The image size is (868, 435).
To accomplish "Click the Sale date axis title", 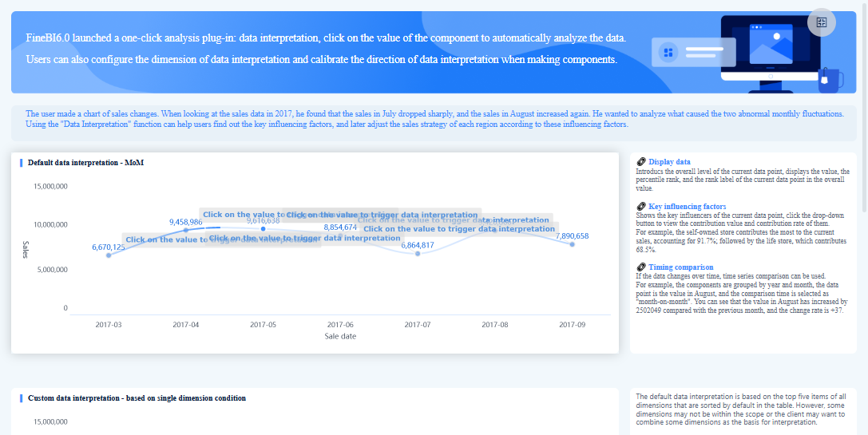I will (x=340, y=336).
